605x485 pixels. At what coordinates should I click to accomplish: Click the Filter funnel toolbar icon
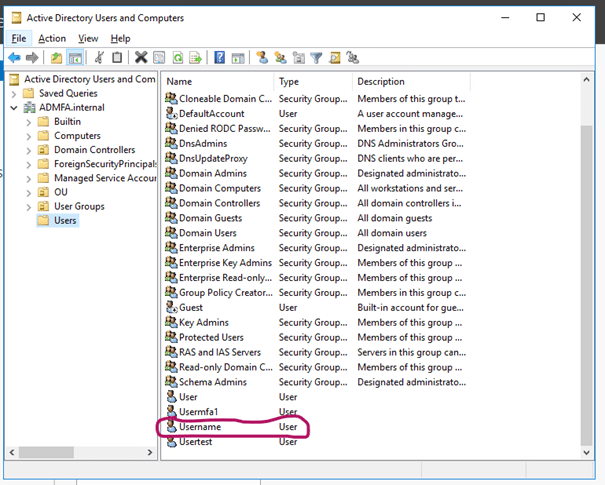316,58
